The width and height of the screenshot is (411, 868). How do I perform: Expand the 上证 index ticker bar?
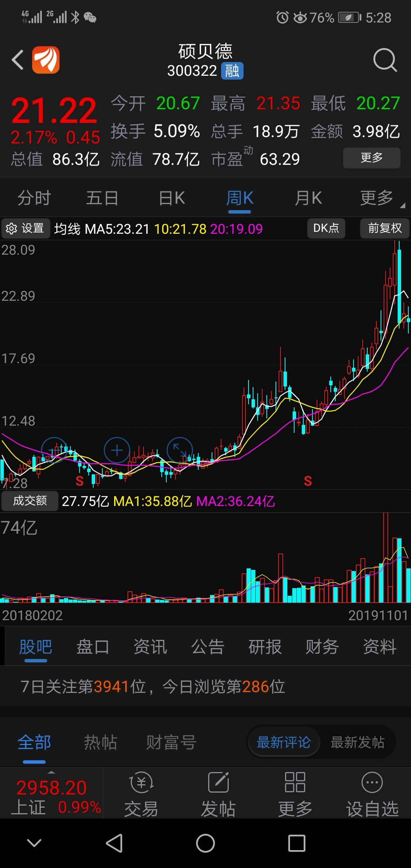pos(51,794)
